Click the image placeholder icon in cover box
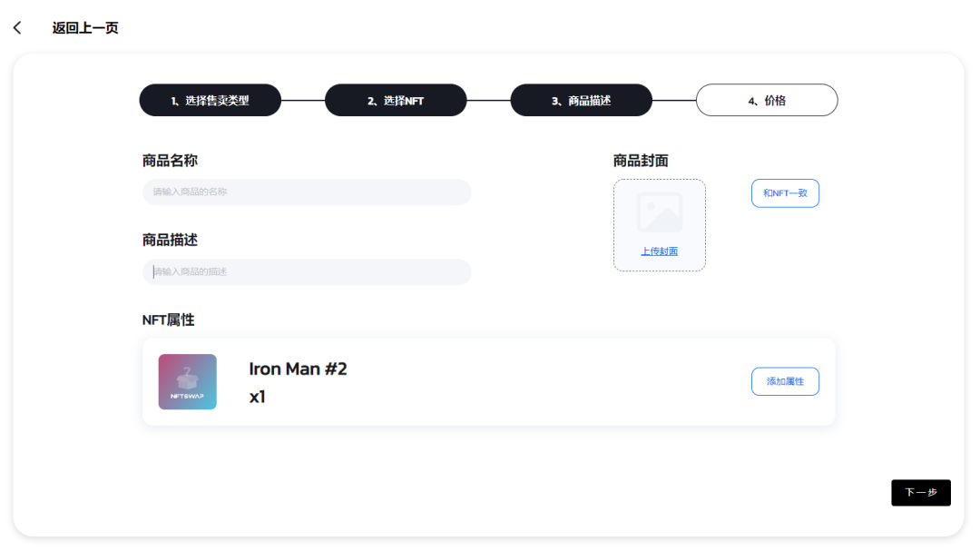 660,212
